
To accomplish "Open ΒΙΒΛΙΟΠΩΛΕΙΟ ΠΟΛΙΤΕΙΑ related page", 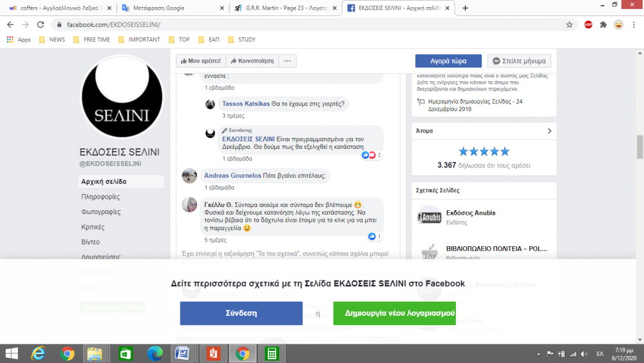I will click(497, 249).
